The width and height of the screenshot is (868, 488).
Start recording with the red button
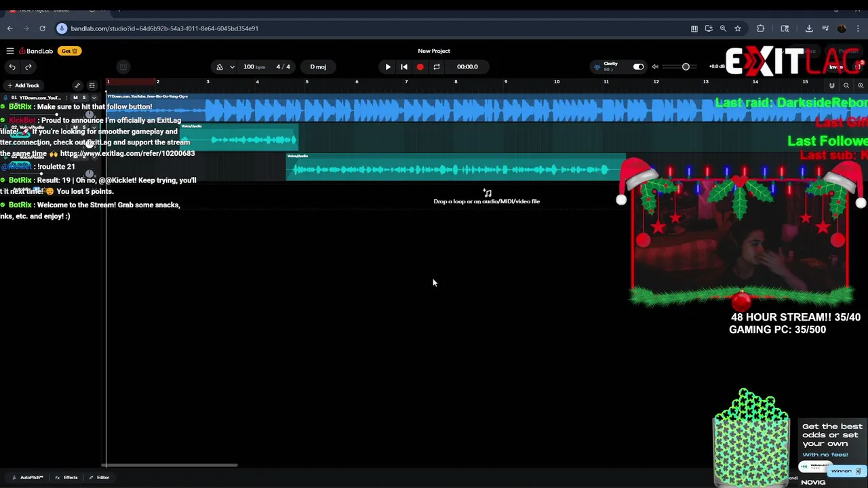click(x=420, y=66)
